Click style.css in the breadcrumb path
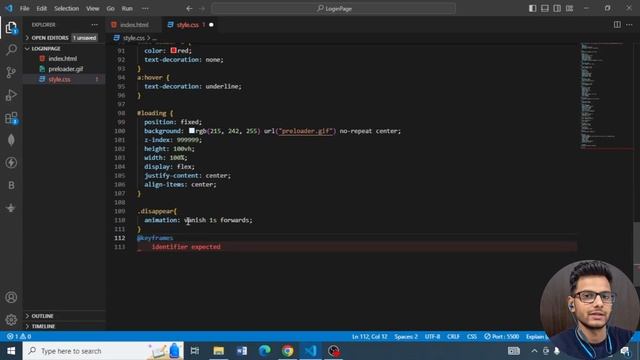The image size is (640, 360). [x=133, y=38]
